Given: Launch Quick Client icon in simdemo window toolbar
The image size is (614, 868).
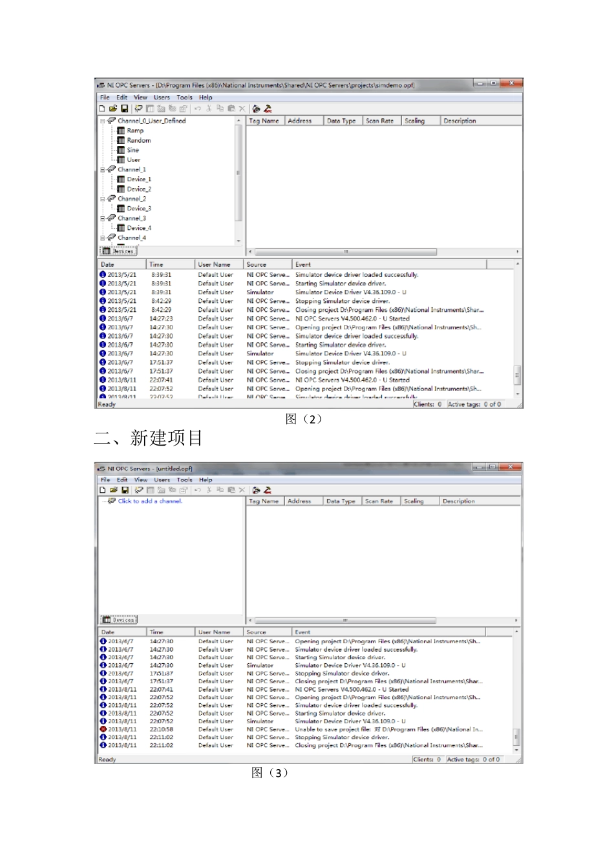Looking at the screenshot, I should [268, 108].
